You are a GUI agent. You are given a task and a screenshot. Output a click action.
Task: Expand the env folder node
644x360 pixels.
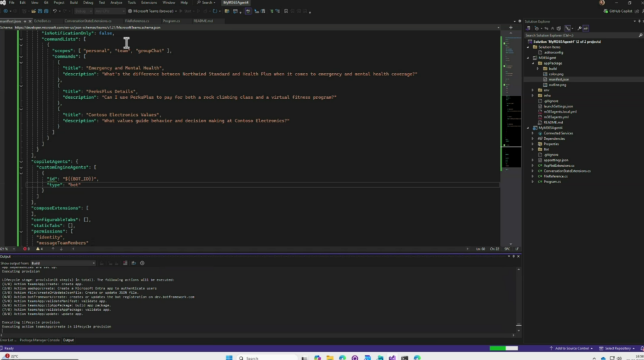pos(533,90)
